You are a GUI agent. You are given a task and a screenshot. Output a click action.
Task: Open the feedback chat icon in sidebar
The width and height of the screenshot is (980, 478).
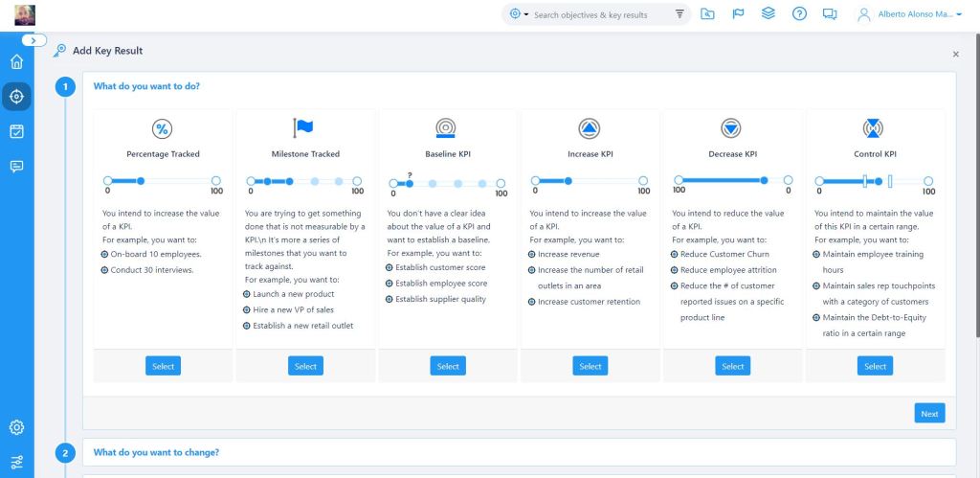pos(16,166)
